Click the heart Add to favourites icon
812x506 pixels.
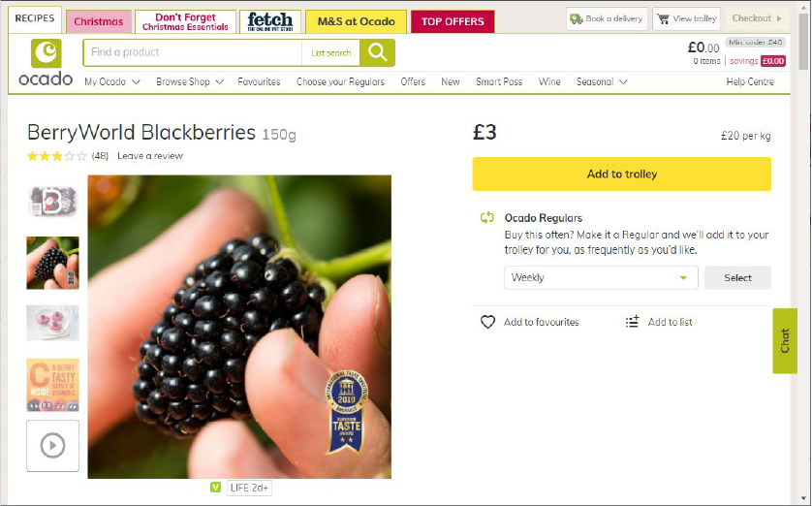(x=487, y=322)
